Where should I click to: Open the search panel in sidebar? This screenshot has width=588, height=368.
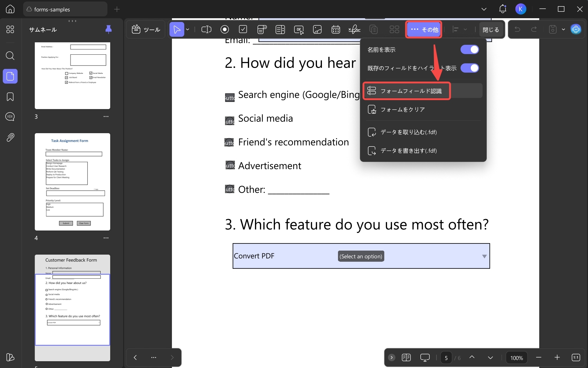[10, 56]
